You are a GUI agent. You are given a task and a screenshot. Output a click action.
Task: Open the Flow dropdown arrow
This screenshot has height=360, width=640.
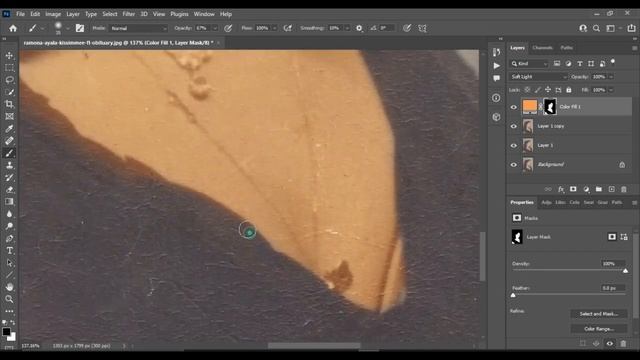click(x=274, y=28)
